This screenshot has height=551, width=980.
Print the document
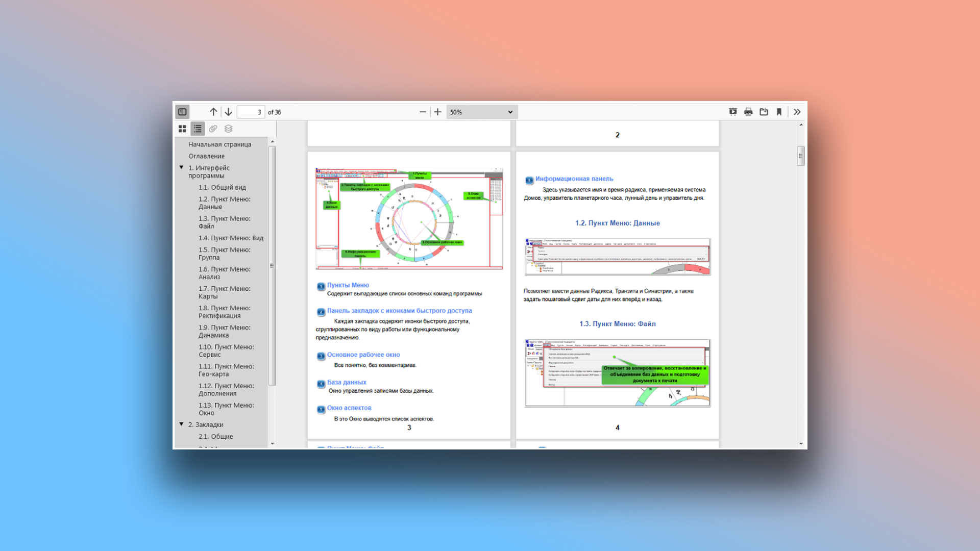coord(748,112)
